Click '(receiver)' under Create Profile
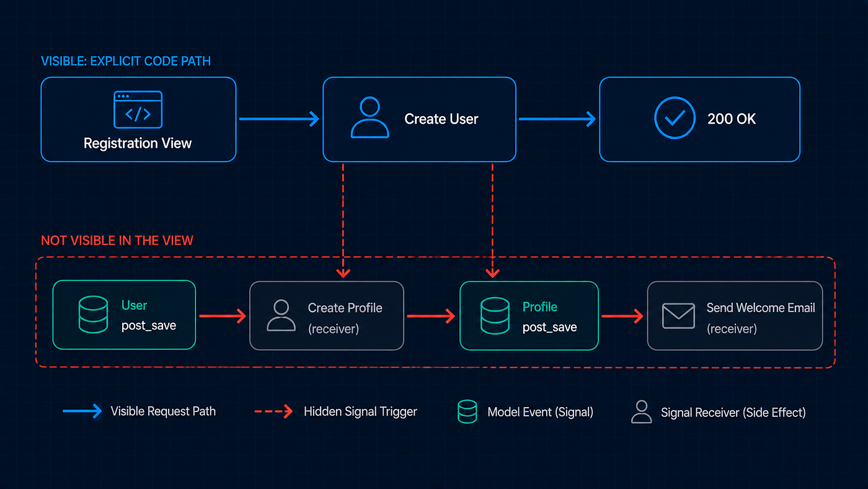868x489 pixels. click(x=334, y=329)
